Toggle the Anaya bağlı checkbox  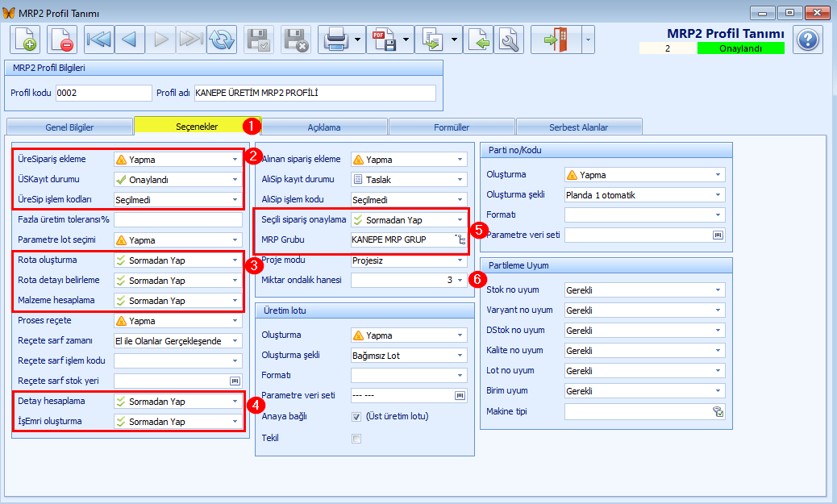pos(356,417)
